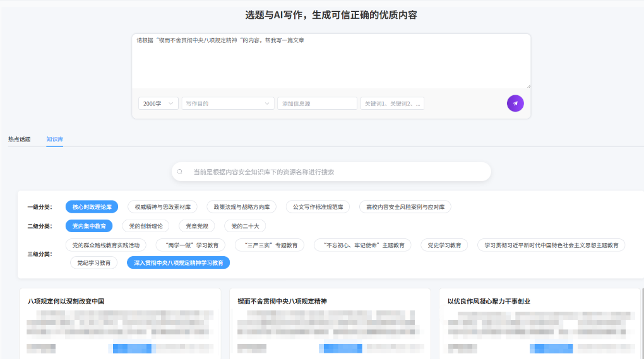The image size is (644, 359).
Task: Select the 核心时政理论库 category
Action: 92,207
